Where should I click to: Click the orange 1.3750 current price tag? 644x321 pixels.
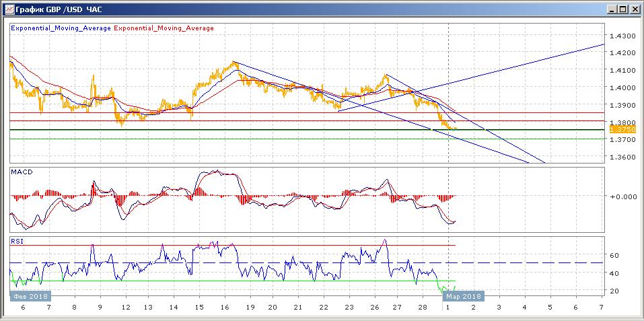[x=618, y=129]
